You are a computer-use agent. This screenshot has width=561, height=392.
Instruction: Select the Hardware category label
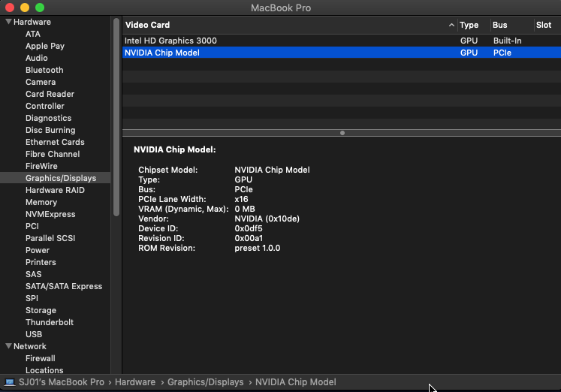point(32,22)
